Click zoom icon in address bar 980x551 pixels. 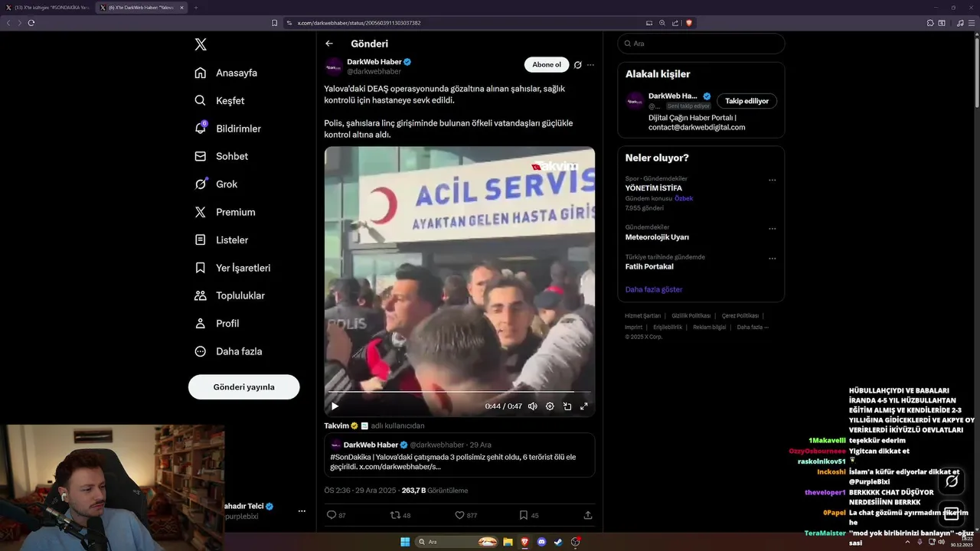point(662,23)
